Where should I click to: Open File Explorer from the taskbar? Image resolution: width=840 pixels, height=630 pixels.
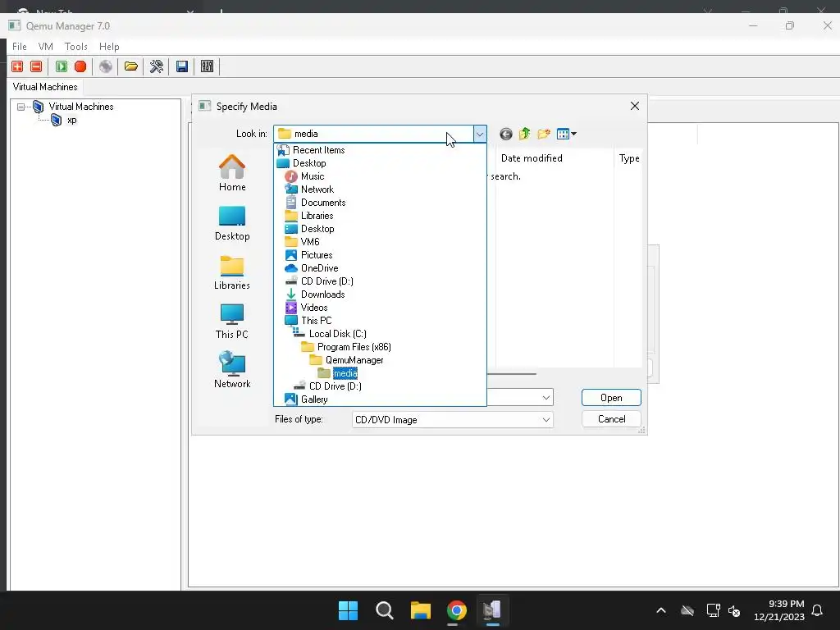(x=421, y=610)
